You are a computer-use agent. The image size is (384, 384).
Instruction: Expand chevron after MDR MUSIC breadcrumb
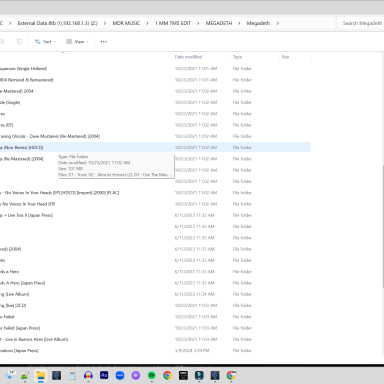click(x=147, y=23)
